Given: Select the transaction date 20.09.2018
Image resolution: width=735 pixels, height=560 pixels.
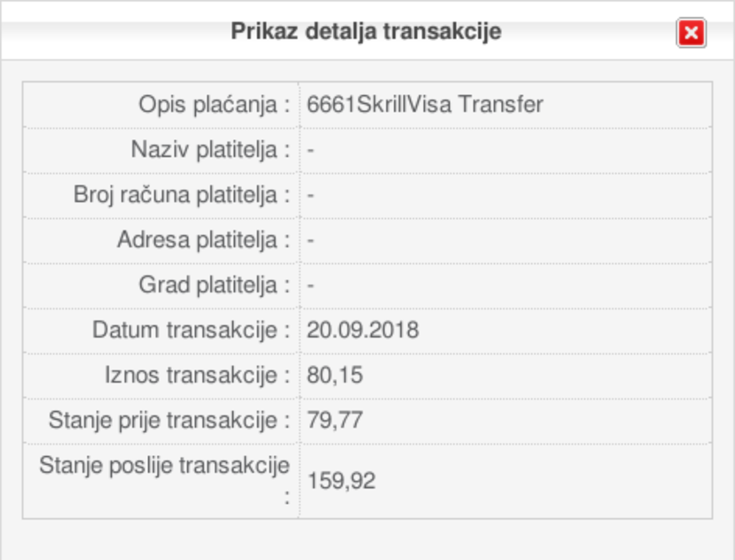Looking at the screenshot, I should tap(363, 330).
